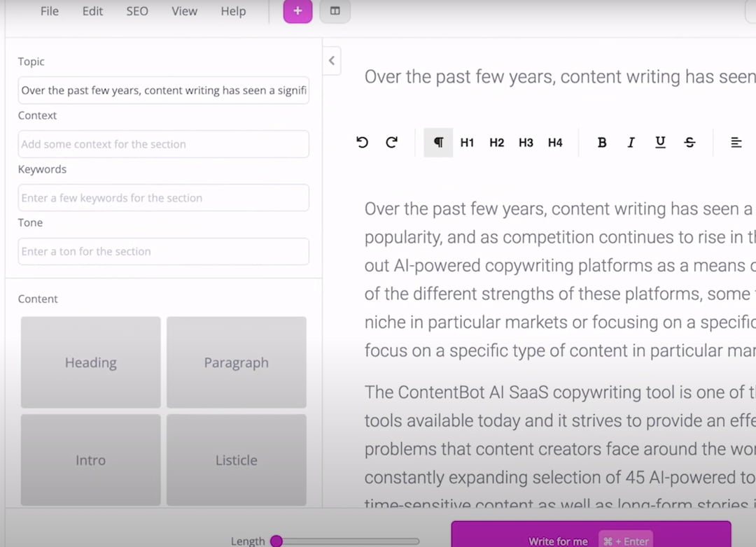
Task: Collapse the sidebar with the chevron arrow
Action: 332,61
